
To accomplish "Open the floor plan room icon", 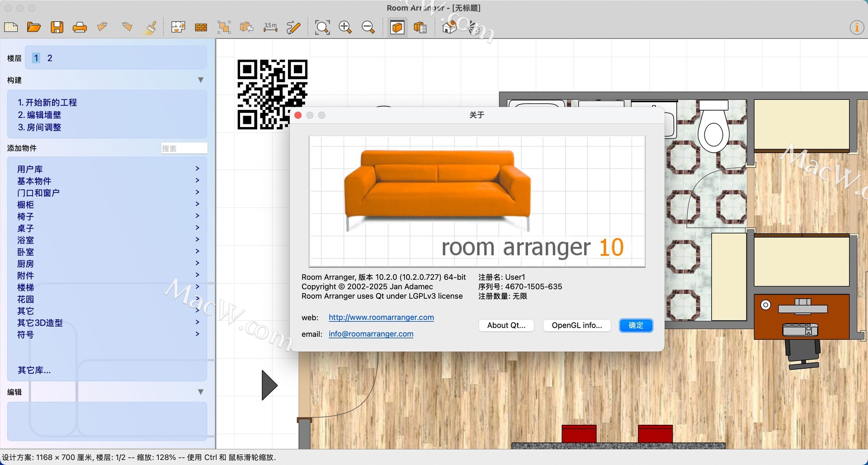I will pyautogui.click(x=178, y=27).
